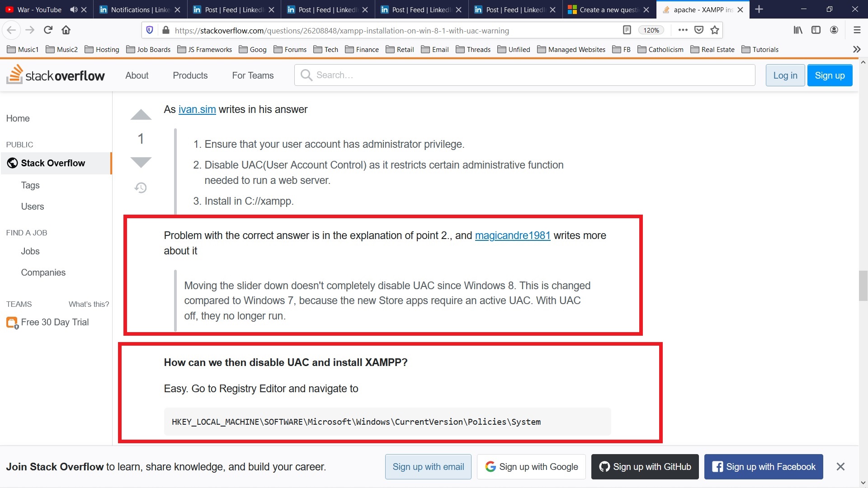Viewport: 868px width, 488px height.
Task: Close the Notifications LinkedIn tab
Action: pyautogui.click(x=177, y=9)
